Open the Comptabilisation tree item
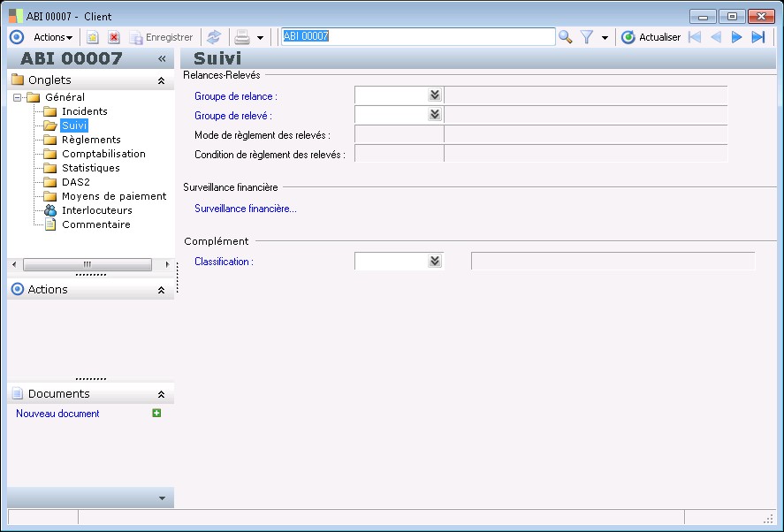This screenshot has width=784, height=532. pyautogui.click(x=103, y=154)
